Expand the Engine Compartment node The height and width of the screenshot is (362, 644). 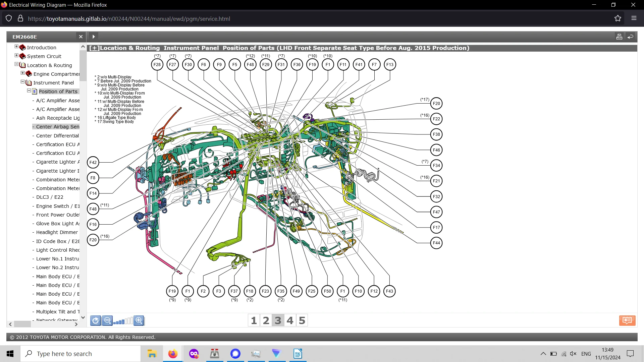(x=23, y=73)
